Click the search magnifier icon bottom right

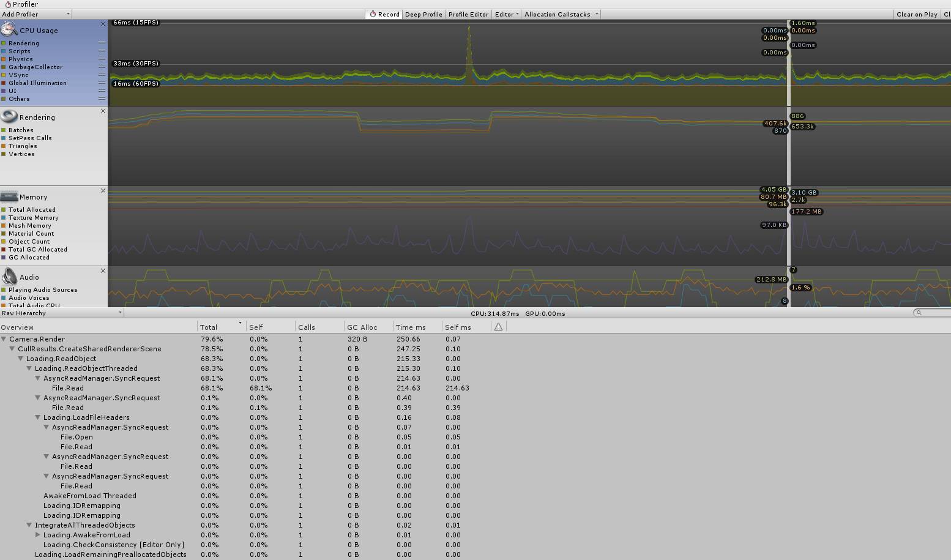point(919,313)
